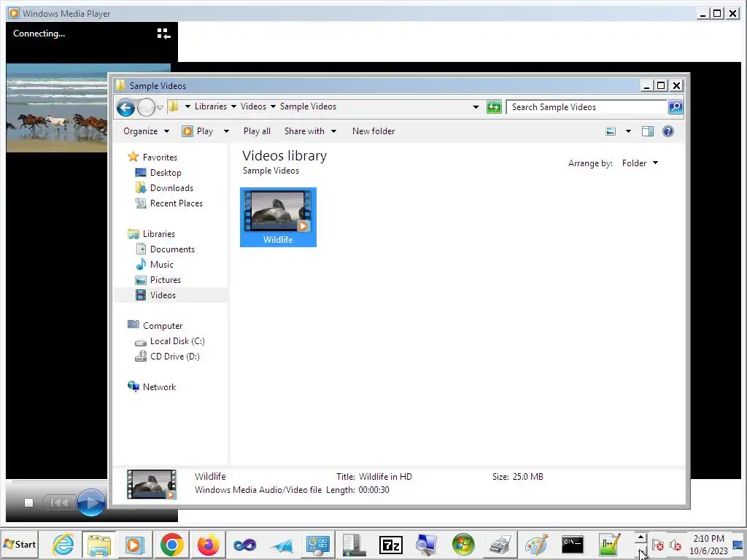Open Command Prompt from taskbar
The height and width of the screenshot is (560, 747).
click(573, 544)
